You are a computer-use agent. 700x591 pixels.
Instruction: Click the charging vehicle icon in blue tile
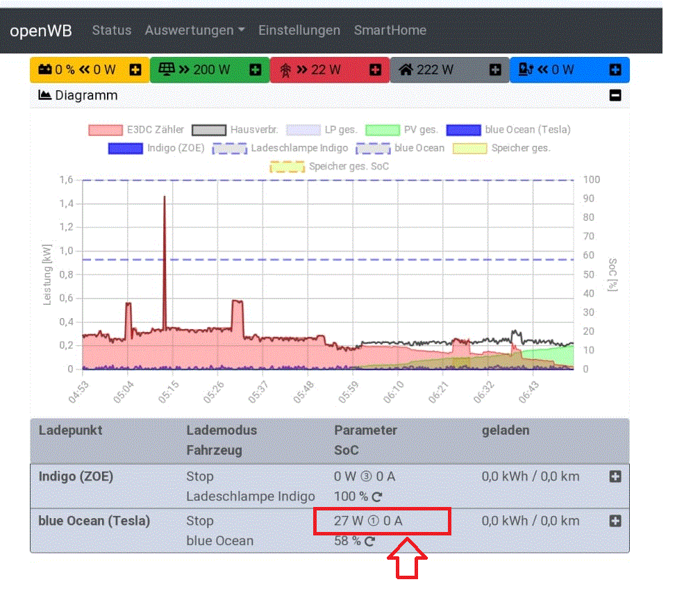526,69
